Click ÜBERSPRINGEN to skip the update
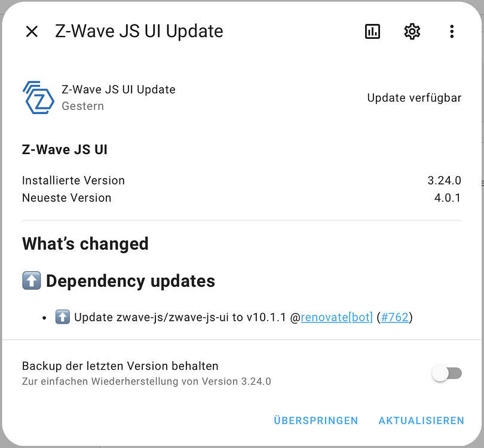 (x=316, y=420)
